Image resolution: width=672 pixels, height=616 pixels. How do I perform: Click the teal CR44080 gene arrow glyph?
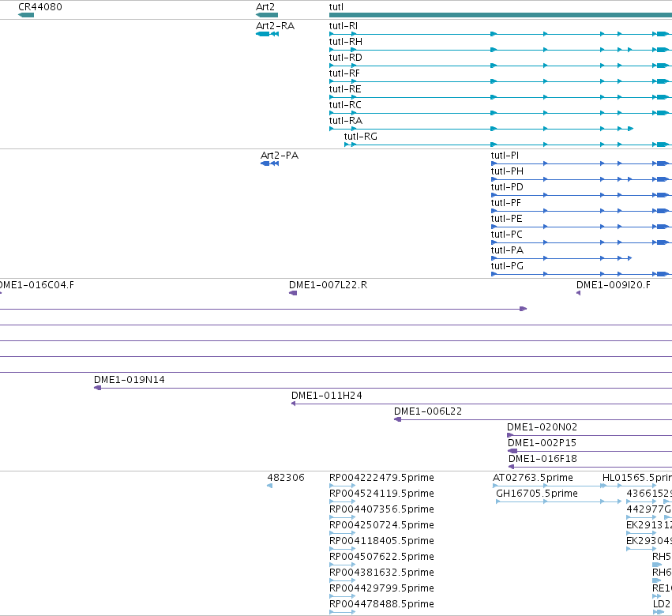26,15
